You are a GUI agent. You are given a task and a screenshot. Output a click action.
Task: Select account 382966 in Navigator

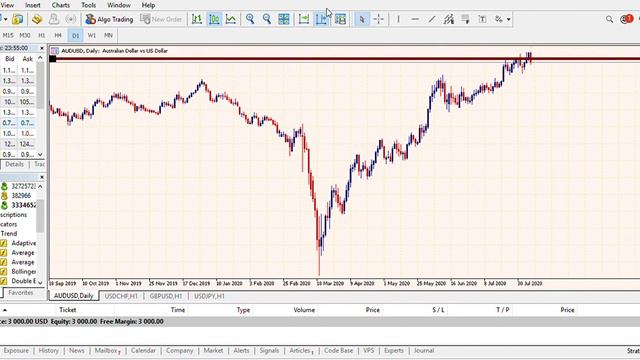21,196
